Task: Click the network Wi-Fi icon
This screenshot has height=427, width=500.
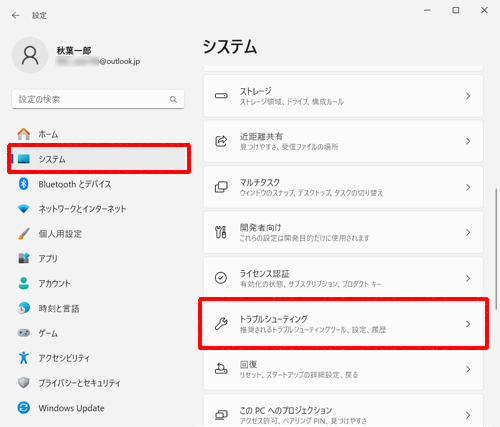Action: point(24,209)
